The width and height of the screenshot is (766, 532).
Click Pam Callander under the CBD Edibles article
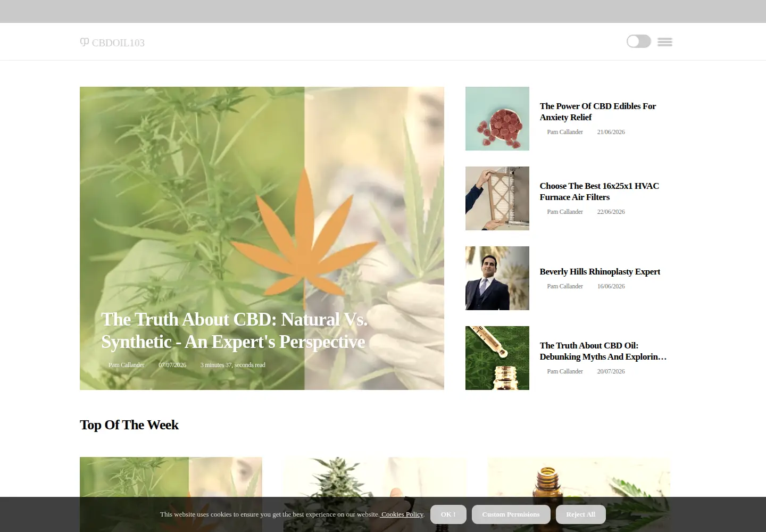point(565,132)
